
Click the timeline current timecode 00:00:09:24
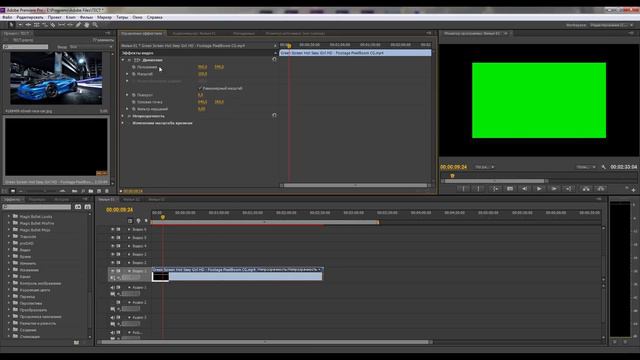(120, 210)
